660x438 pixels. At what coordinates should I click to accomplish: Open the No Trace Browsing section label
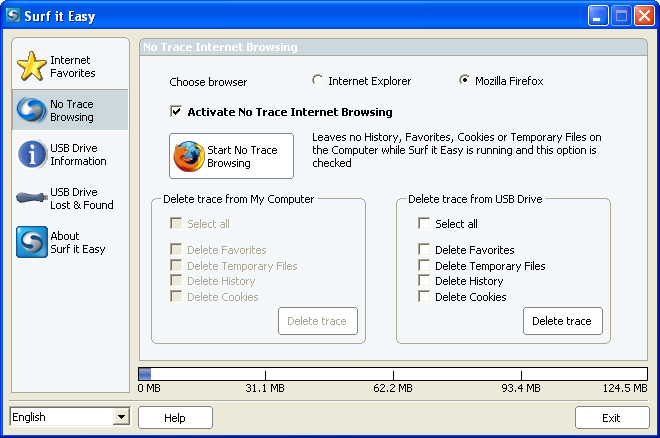[x=72, y=110]
